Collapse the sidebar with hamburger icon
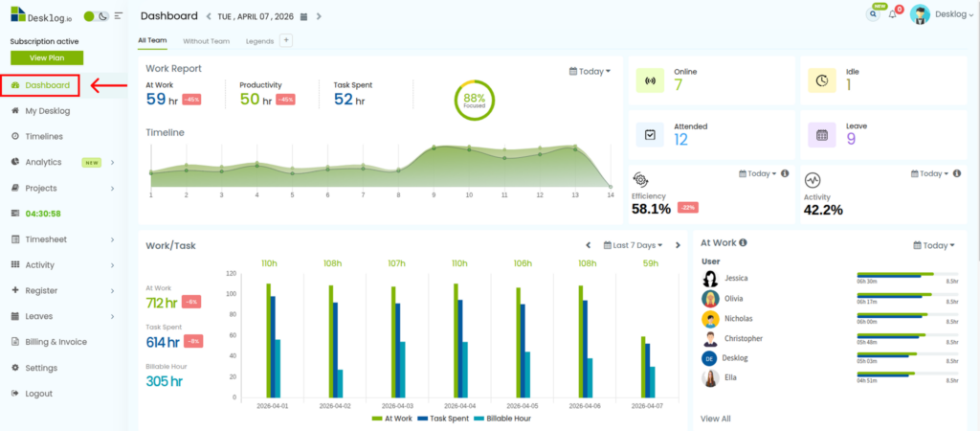 [118, 16]
